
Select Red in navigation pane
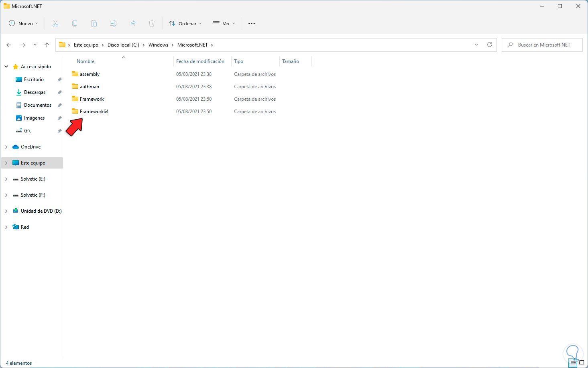coord(25,227)
